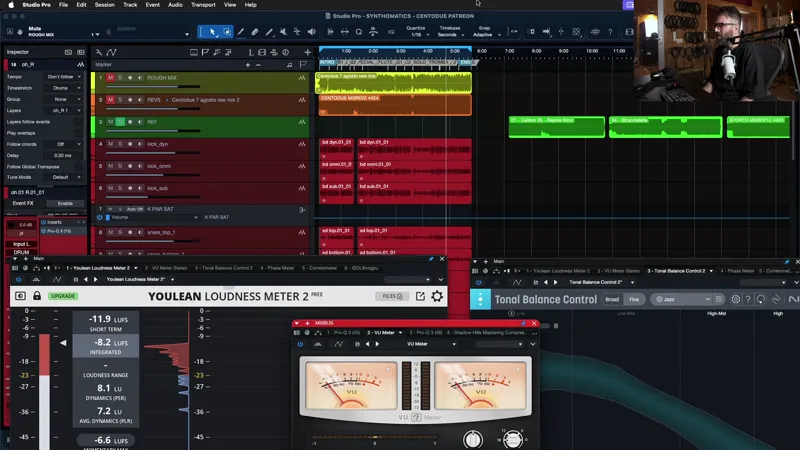Click the VU Meter left calibration knob

pyautogui.click(x=473, y=439)
